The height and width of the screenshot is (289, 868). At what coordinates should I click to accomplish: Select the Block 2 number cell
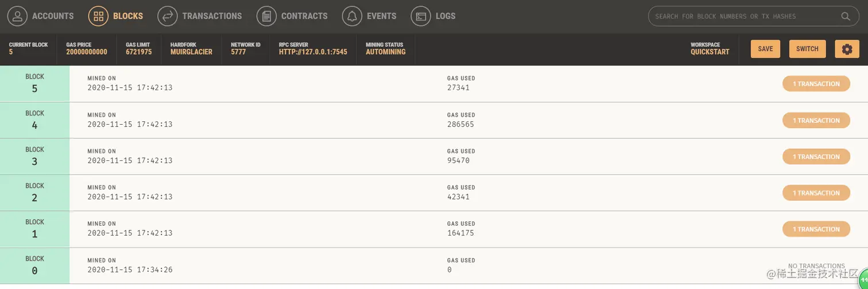coord(34,192)
